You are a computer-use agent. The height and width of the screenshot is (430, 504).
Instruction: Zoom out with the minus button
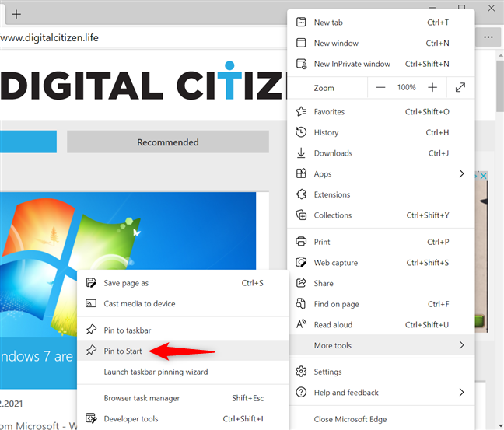coord(380,87)
